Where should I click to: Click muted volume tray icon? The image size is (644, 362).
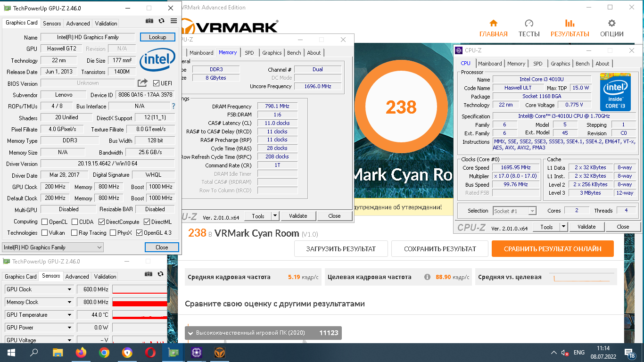pos(565,353)
